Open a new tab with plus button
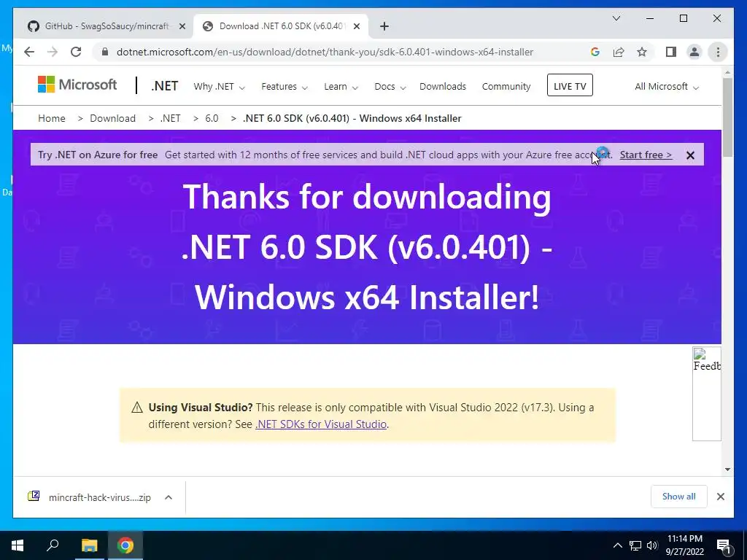Image resolution: width=747 pixels, height=560 pixels. coord(384,26)
